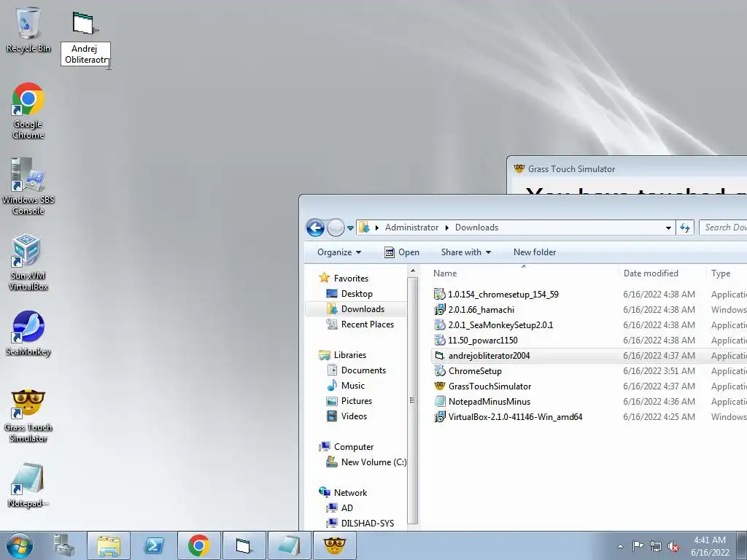
Task: Select the Windows SBS Console desktop shortcut
Action: click(28, 187)
